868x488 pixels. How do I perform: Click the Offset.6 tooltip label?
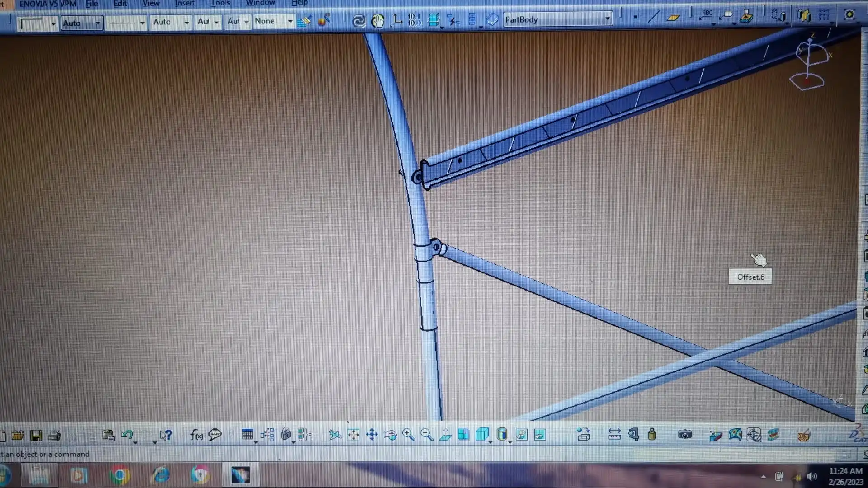click(750, 277)
